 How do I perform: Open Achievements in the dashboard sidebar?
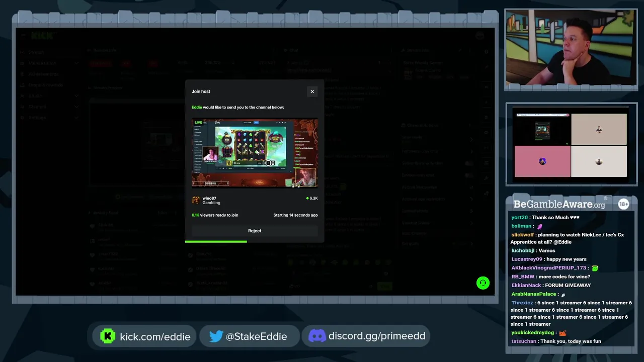(43, 74)
